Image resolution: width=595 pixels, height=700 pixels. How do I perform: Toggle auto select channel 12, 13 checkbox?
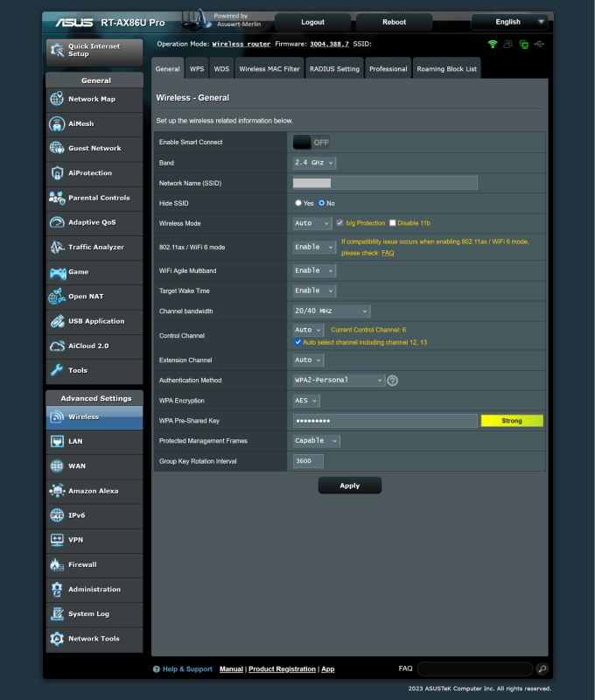click(297, 342)
